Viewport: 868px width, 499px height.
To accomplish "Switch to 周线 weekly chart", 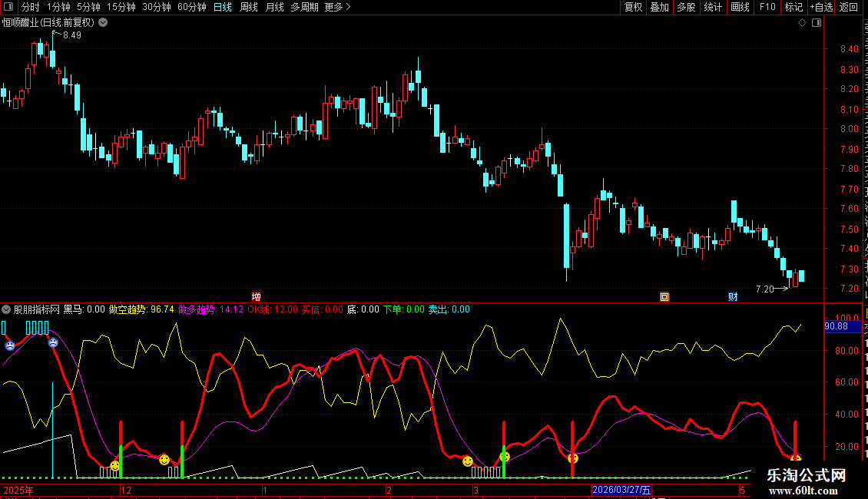I will [x=249, y=7].
